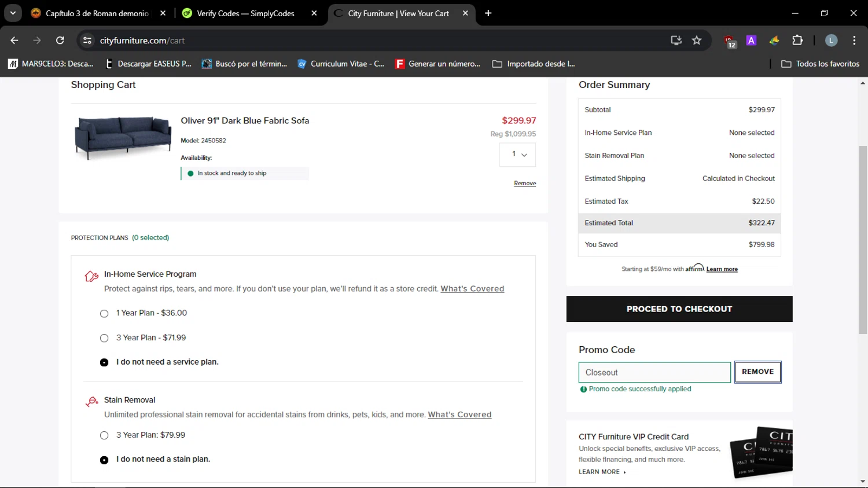This screenshot has height=488, width=868.
Task: Bookmark this page with star icon
Action: point(697,41)
